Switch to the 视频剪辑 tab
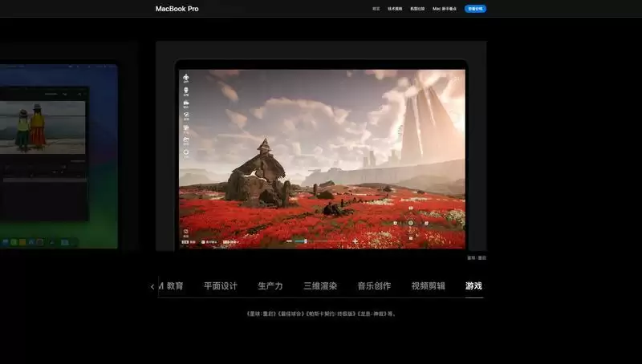This screenshot has width=642, height=364. 429,286
